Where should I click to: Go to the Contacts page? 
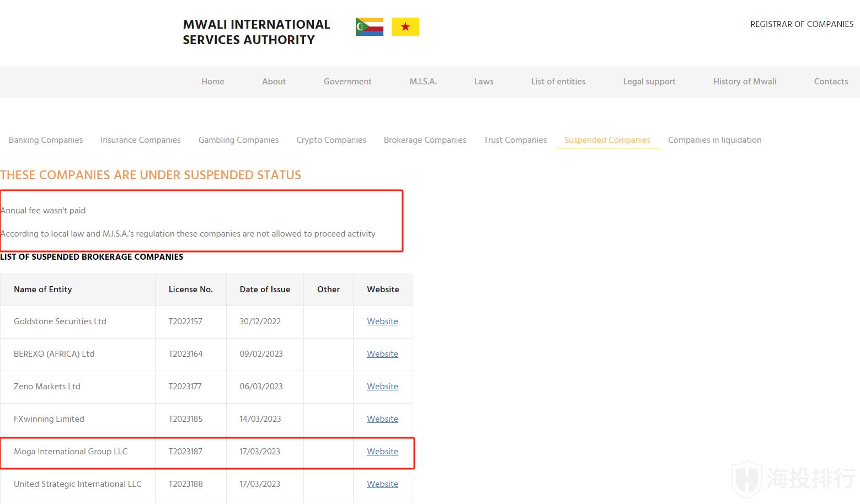(x=831, y=82)
